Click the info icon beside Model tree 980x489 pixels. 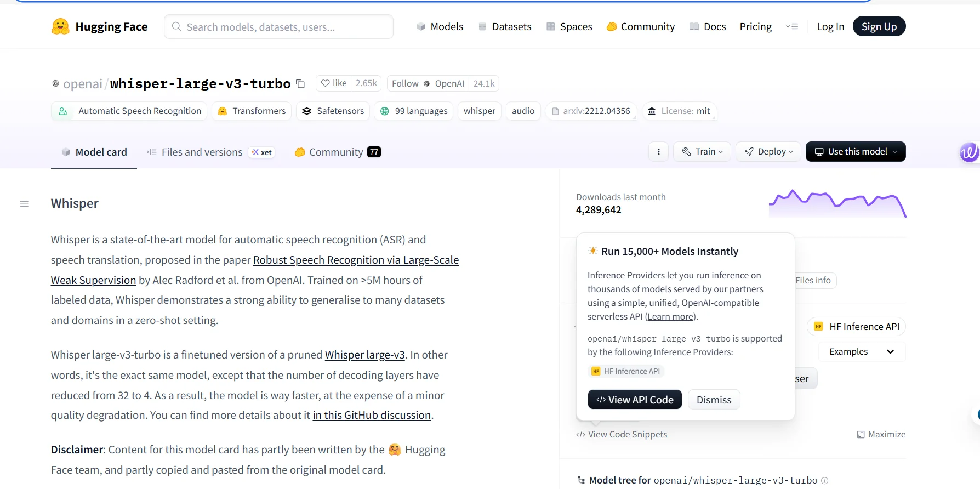point(824,481)
